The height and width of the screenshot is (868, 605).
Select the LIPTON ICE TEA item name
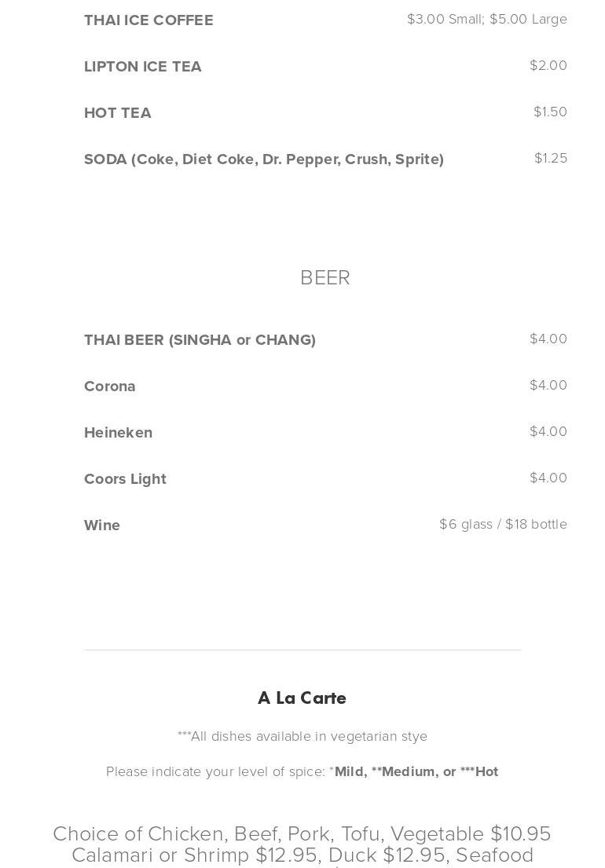coord(142,67)
